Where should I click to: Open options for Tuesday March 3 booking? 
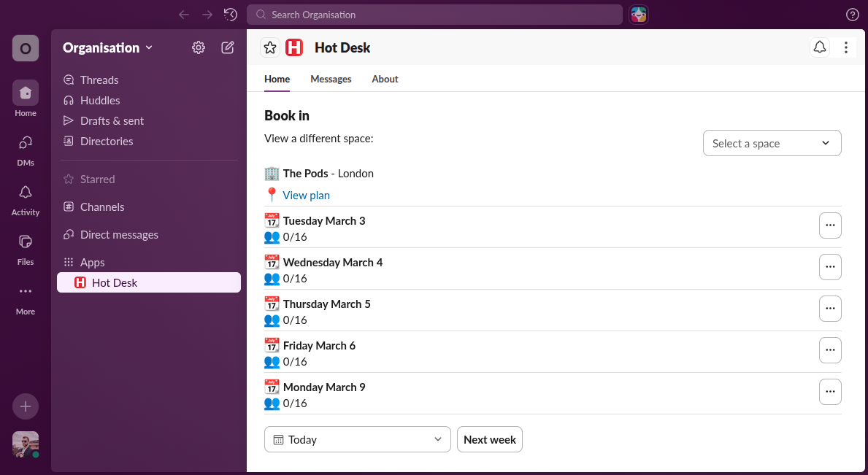click(830, 225)
